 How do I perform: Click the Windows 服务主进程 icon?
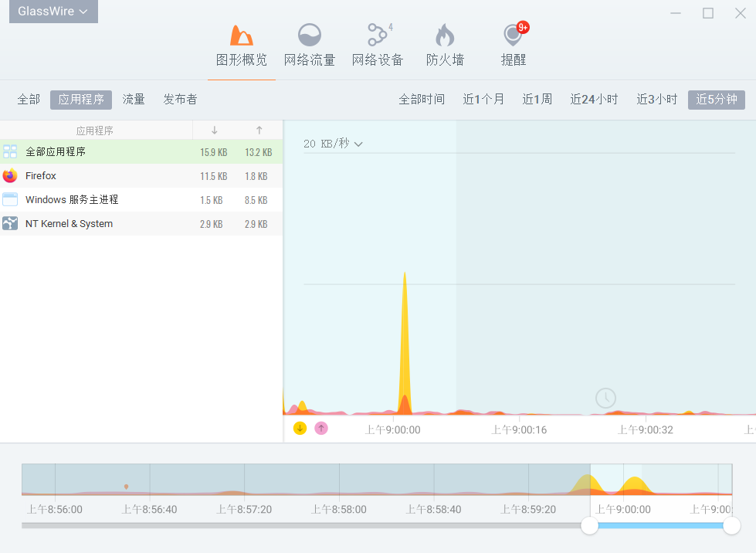tap(10, 199)
